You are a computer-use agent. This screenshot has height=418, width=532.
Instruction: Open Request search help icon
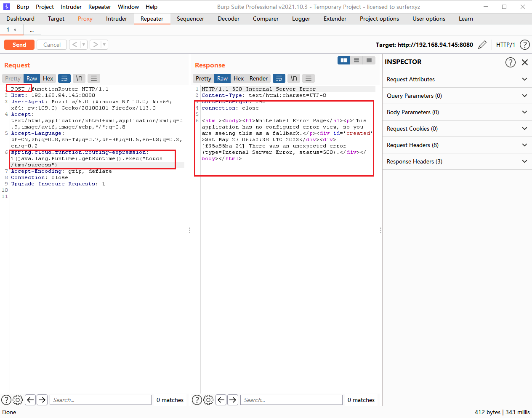click(x=6, y=400)
